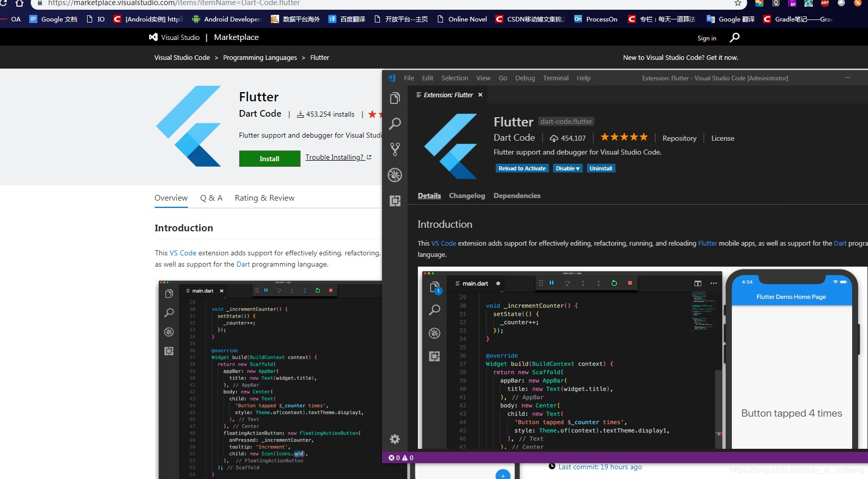Select the Rating & Review tab

click(x=264, y=198)
